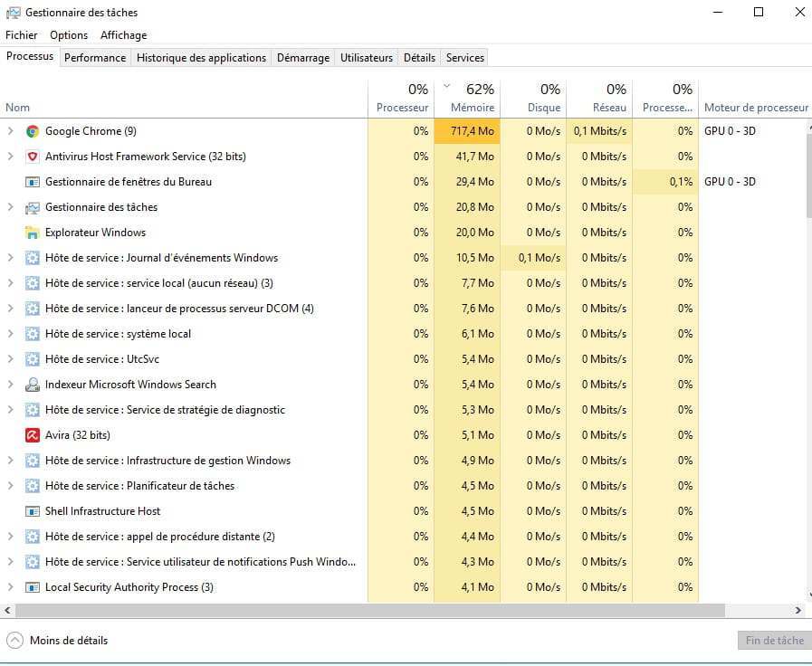The height and width of the screenshot is (666, 812).
Task: Click the Gestionnaire des tâches process row icon
Action: pos(32,207)
